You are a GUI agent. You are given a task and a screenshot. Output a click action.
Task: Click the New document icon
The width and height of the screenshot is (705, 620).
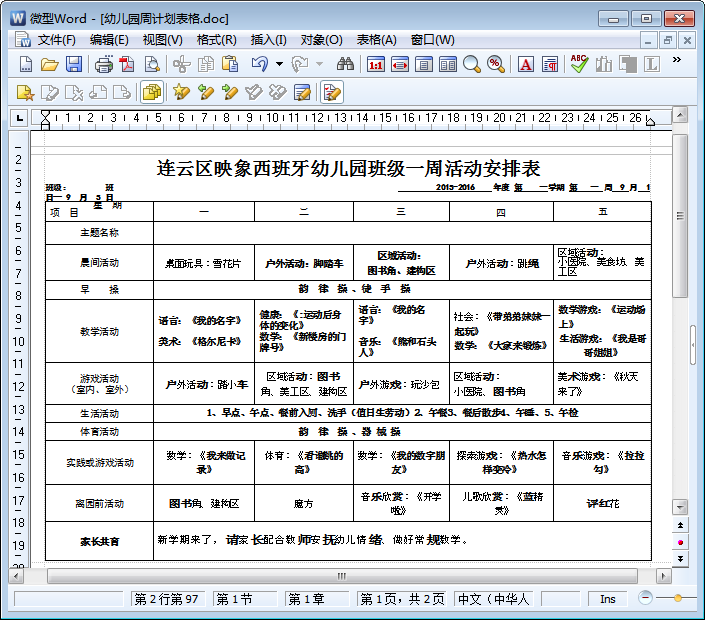pyautogui.click(x=26, y=64)
